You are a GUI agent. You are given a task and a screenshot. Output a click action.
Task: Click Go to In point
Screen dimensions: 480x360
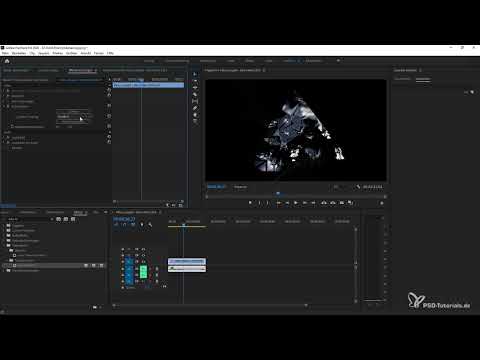tap(278, 203)
